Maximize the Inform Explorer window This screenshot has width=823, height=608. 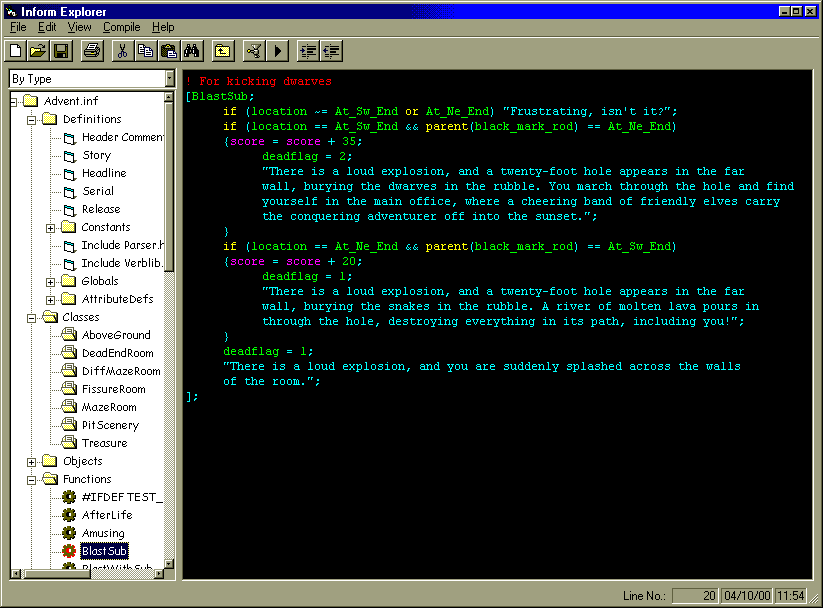[796, 11]
